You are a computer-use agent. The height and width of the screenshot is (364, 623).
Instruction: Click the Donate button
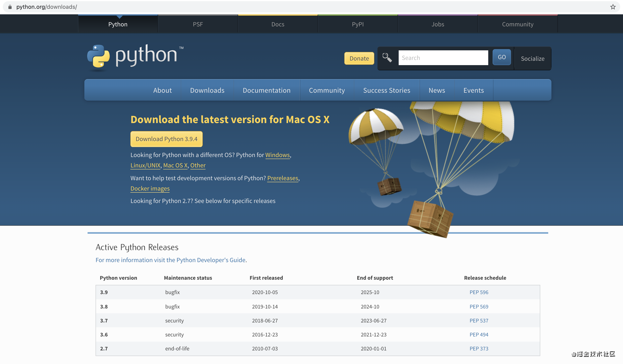(359, 58)
